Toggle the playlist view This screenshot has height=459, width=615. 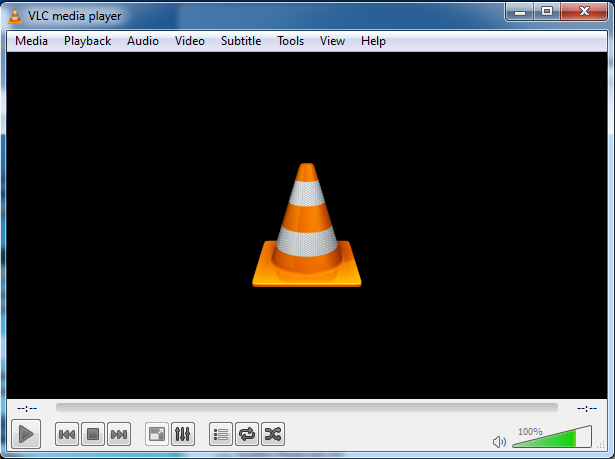point(221,434)
